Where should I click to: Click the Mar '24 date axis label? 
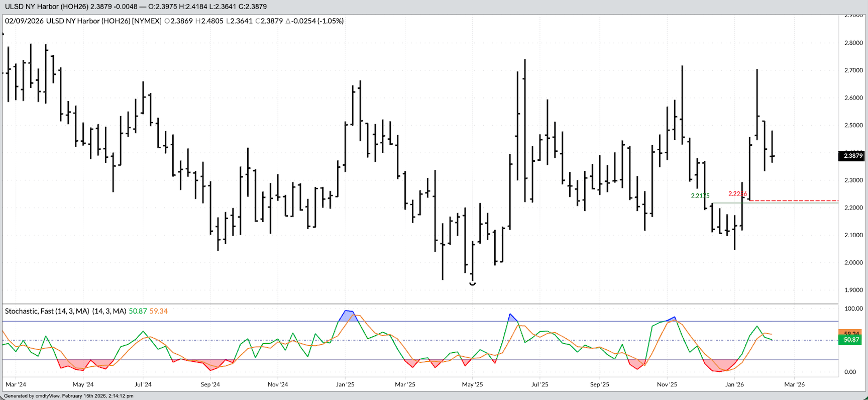click(x=16, y=384)
